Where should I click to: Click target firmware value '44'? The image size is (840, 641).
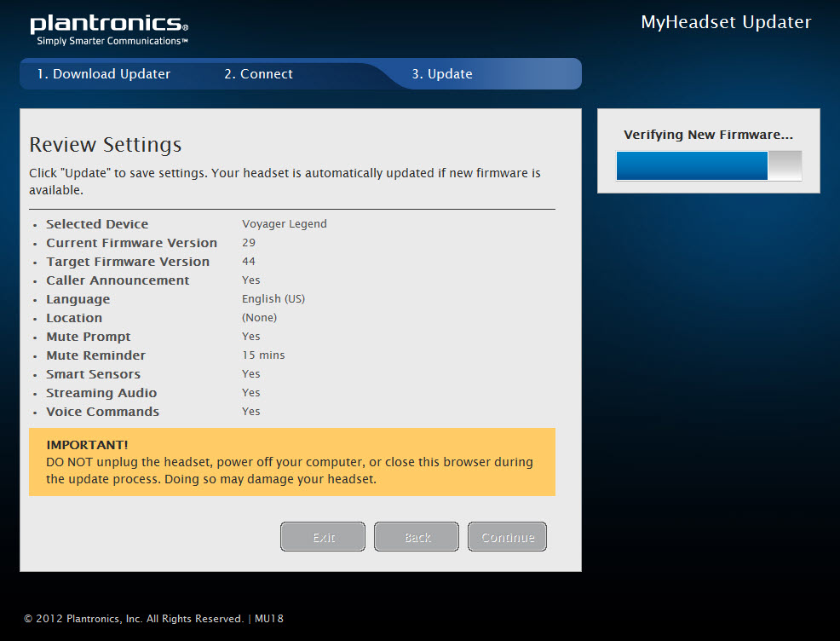[249, 262]
